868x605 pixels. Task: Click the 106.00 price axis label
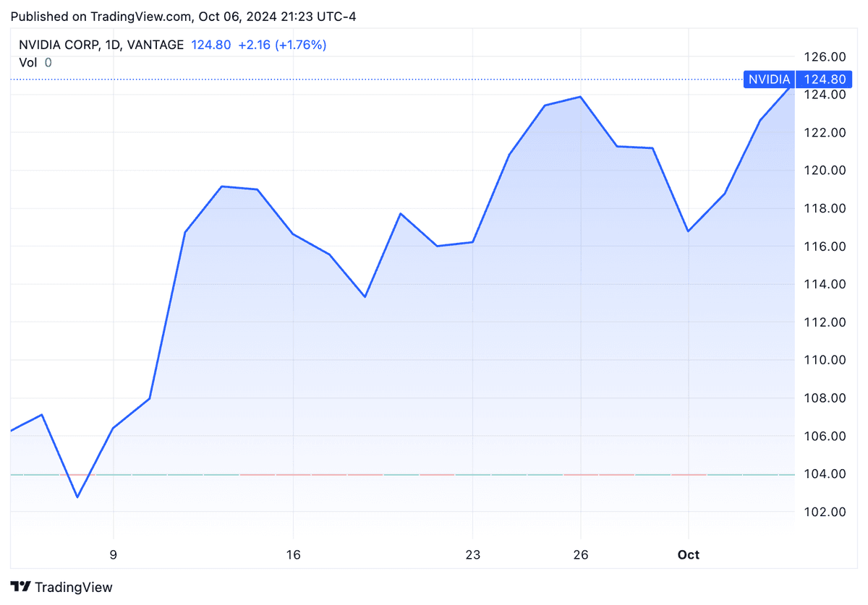tap(825, 436)
